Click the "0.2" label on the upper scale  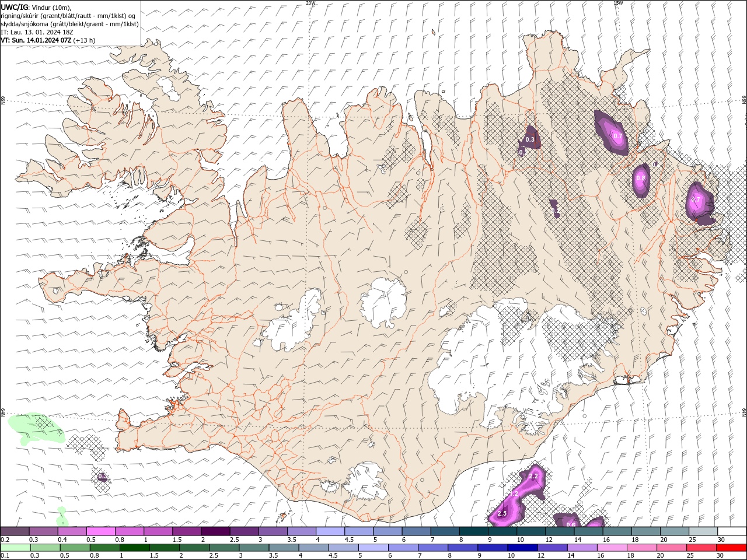tap(5, 540)
